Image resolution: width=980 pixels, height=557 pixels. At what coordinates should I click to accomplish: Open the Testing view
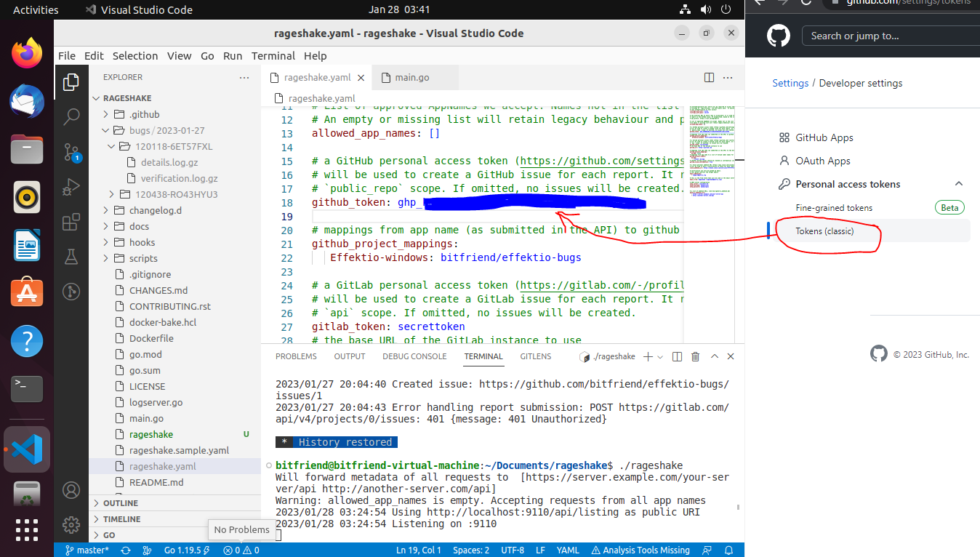pyautogui.click(x=71, y=257)
